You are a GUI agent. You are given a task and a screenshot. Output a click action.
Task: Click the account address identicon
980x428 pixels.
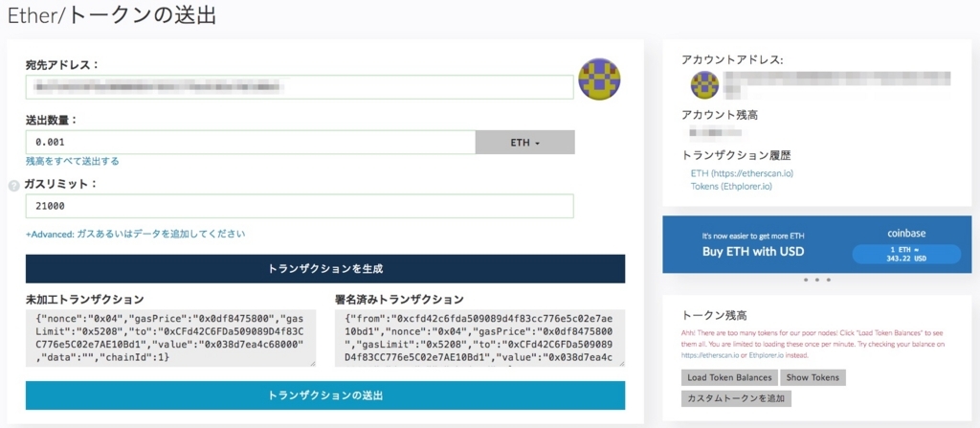(704, 85)
